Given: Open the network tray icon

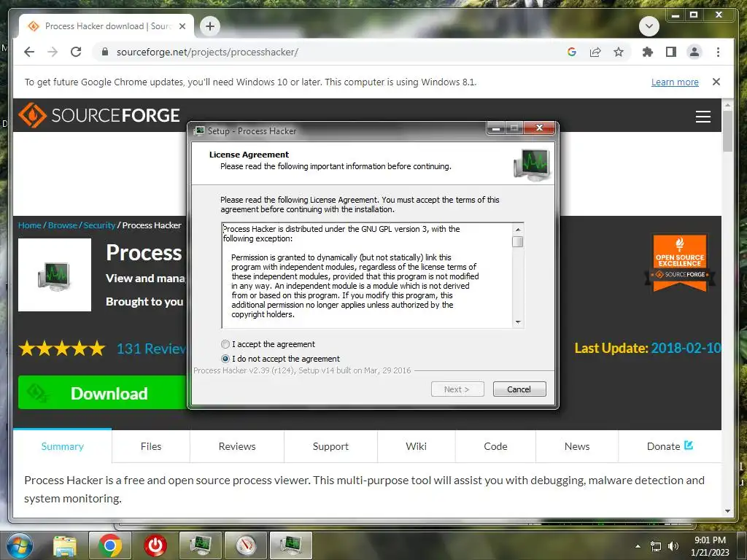Looking at the screenshot, I should 656,546.
